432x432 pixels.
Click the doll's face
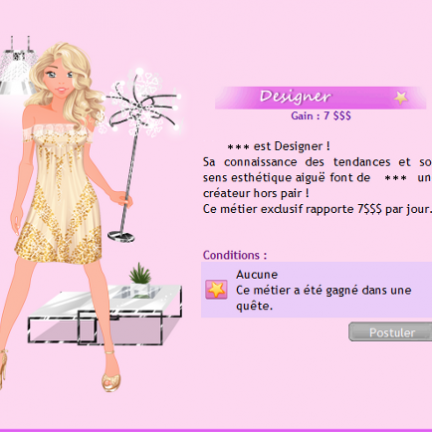click(x=58, y=80)
